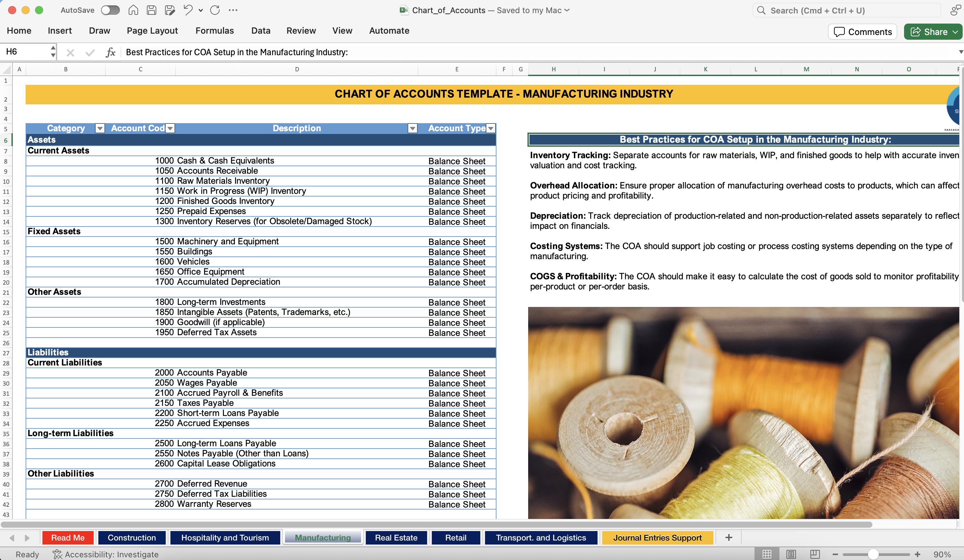This screenshot has width=964, height=560.
Task: Expand the formula bar with arrow
Action: click(x=960, y=52)
